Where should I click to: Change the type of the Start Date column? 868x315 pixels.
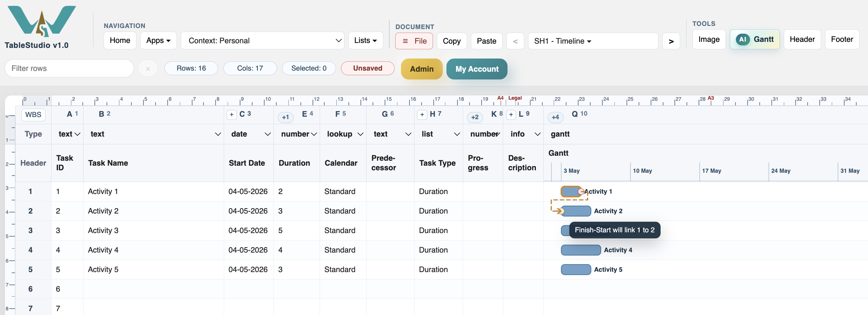(250, 134)
